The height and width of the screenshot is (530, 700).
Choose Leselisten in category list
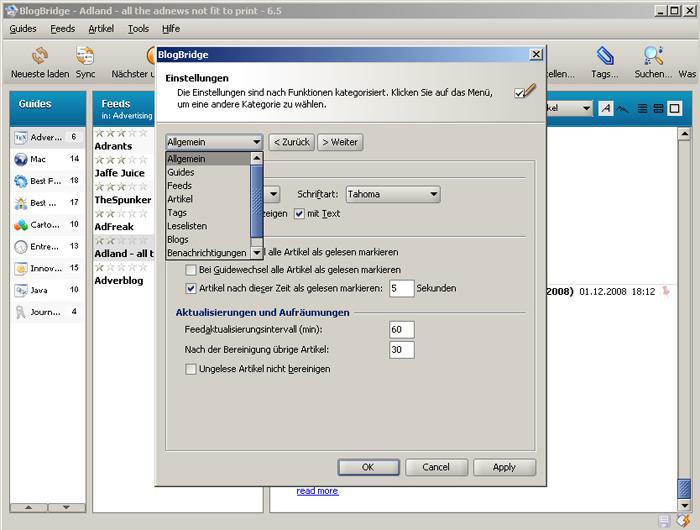point(208,226)
